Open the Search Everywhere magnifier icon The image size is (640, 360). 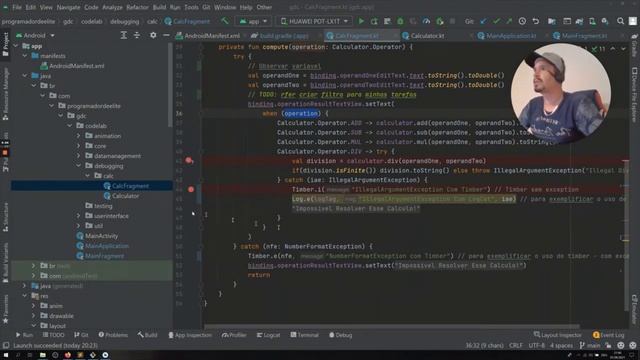(x=620, y=21)
